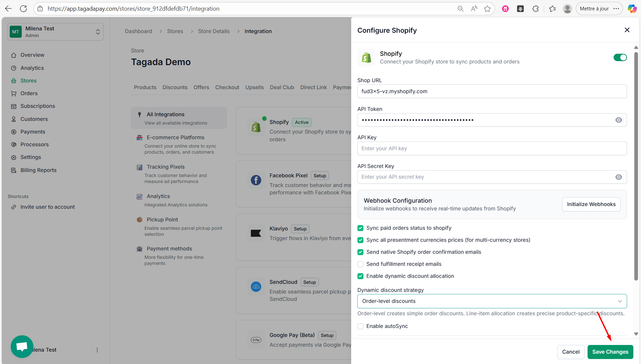Uncheck Enable dynamic discount allocation
Screen dimensions: 641x364
(360, 276)
